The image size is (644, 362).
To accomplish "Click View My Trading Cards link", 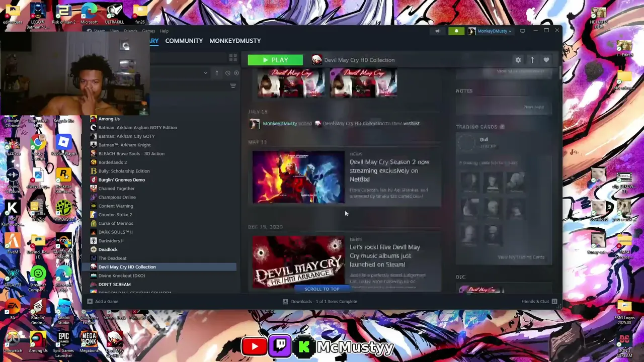I will pyautogui.click(x=521, y=257).
